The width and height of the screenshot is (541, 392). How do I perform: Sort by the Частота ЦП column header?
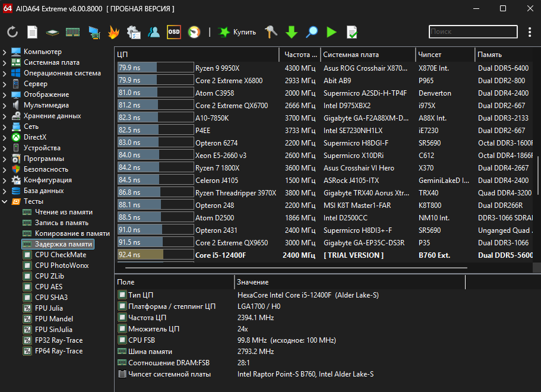(x=300, y=55)
